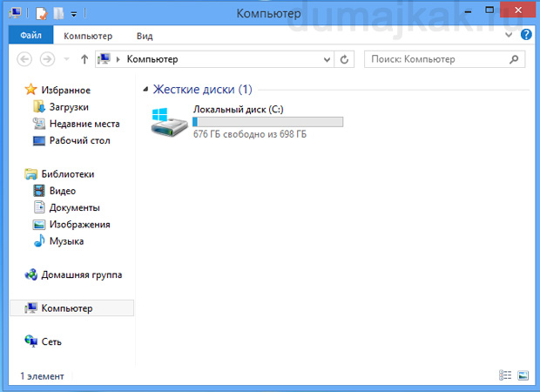This screenshot has width=540, height=392.
Task: Click the Back navigation arrow
Action: [24, 59]
